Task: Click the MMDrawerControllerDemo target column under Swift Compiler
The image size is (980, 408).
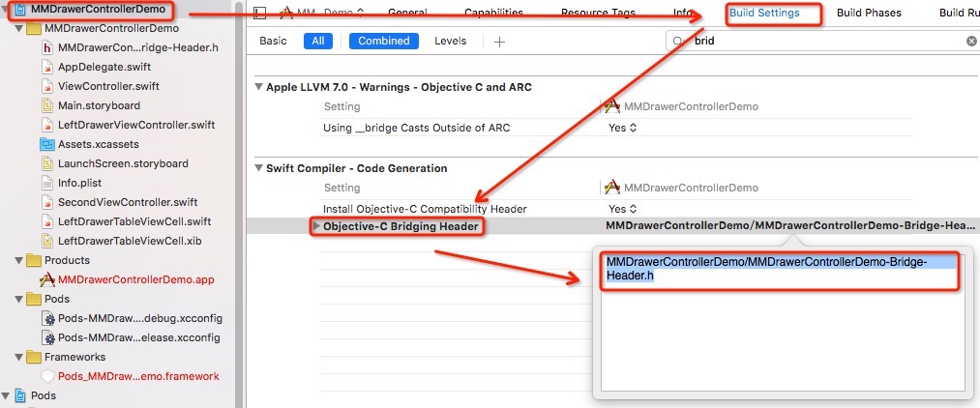Action: coord(682,188)
